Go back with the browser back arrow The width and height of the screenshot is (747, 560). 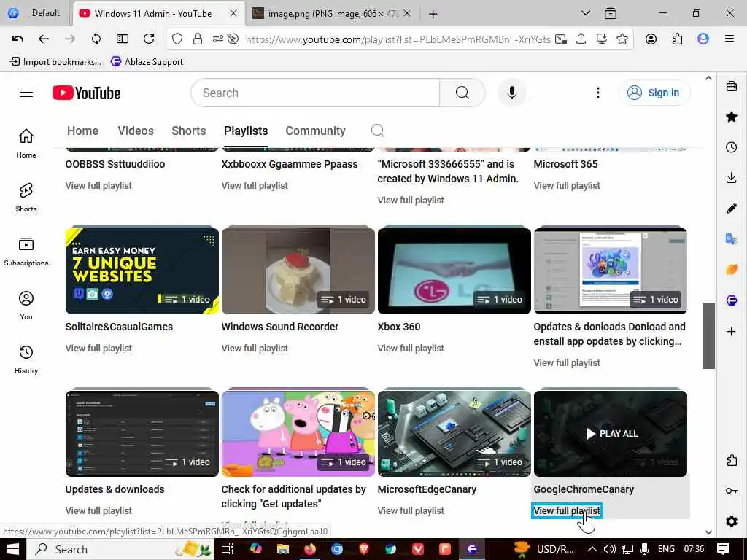pyautogui.click(x=44, y=39)
